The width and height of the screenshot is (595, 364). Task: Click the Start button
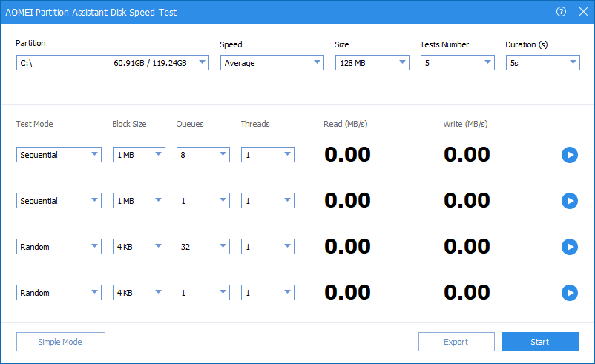click(x=540, y=342)
